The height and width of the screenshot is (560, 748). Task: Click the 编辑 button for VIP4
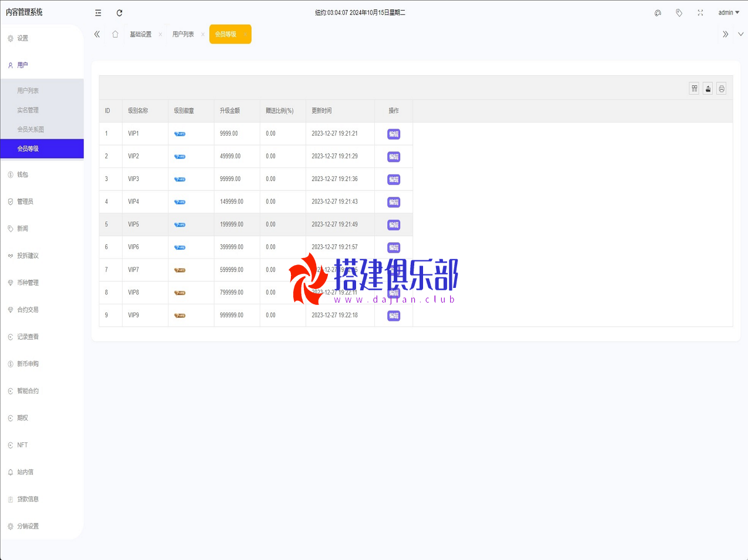coord(394,202)
